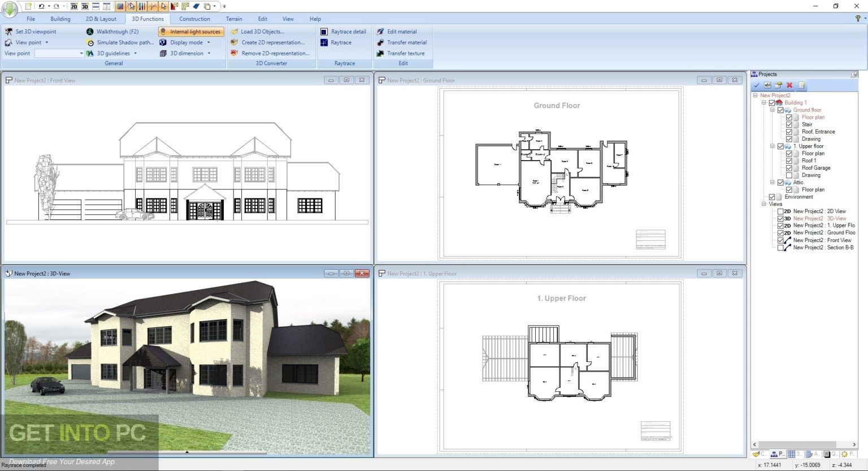Tile windows vertically with the quick toolbar icon
Image resolution: width=868 pixels, height=471 pixels.
click(x=106, y=6)
